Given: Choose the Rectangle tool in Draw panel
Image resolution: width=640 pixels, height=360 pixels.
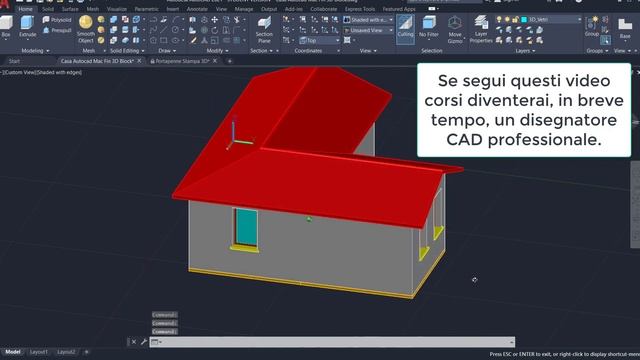Looking at the screenshot, I should [164, 40].
